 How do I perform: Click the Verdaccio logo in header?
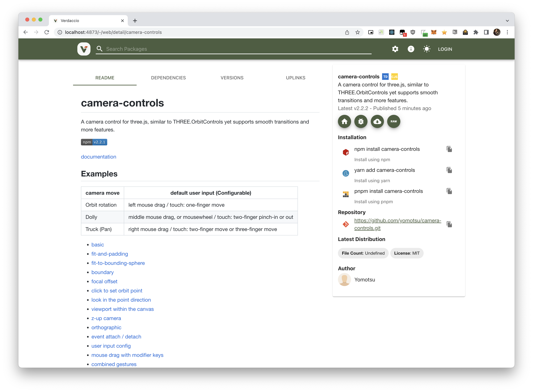pyautogui.click(x=84, y=49)
